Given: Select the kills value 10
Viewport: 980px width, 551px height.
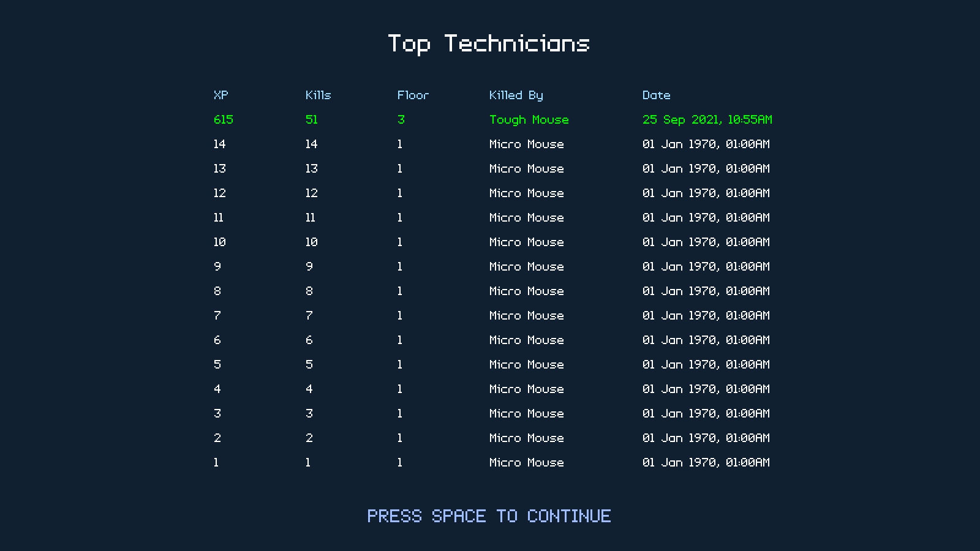Looking at the screenshot, I should coord(311,242).
